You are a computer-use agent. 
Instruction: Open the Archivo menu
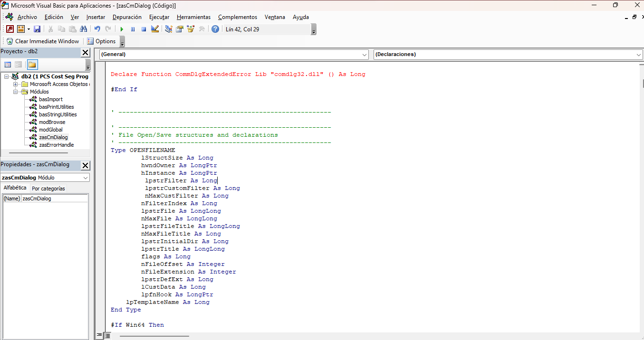[x=27, y=17]
